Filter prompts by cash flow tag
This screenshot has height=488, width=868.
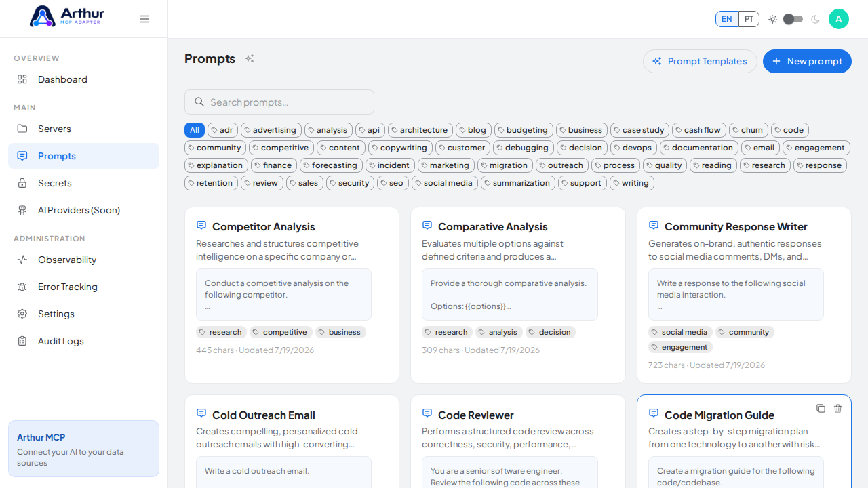(x=699, y=130)
